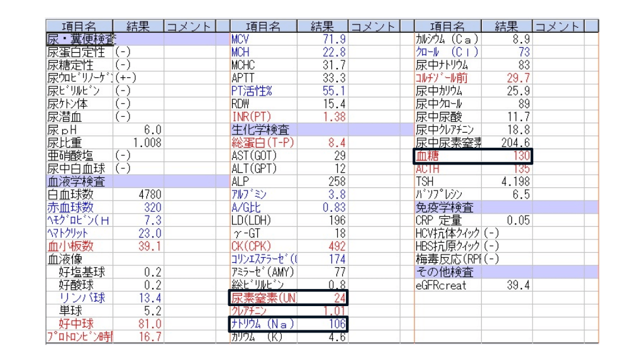
Task: Click the eGFRcreat item name
Action: (x=441, y=285)
